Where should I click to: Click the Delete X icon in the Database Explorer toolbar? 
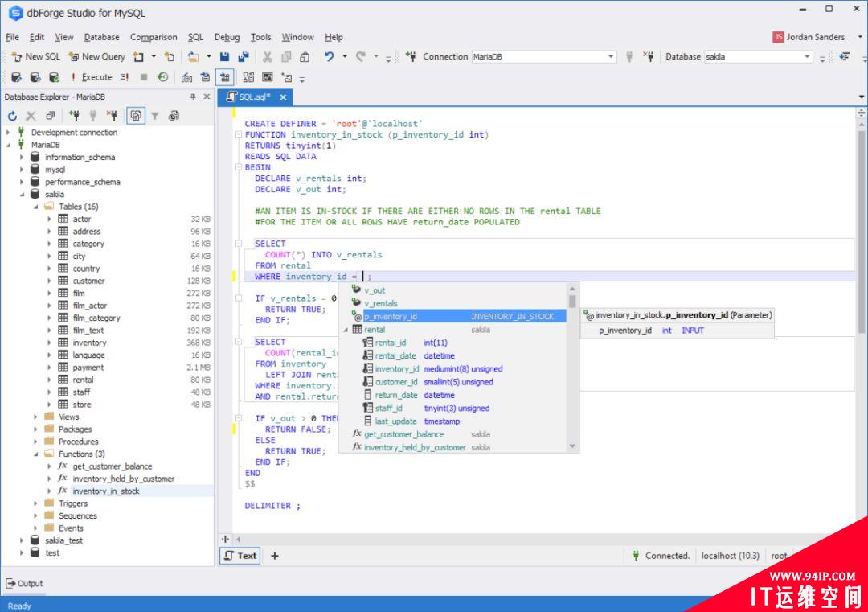pos(31,116)
